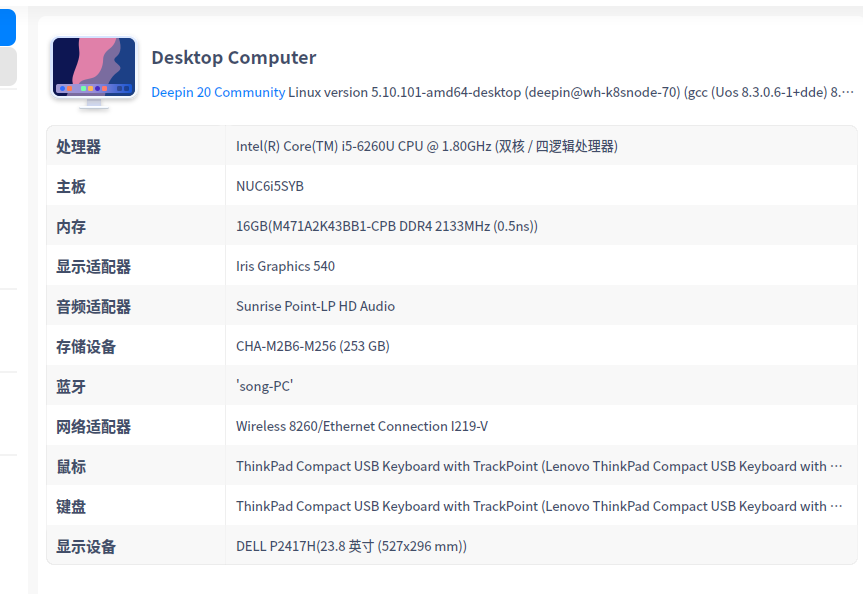The width and height of the screenshot is (863, 594).
Task: Select the DELL P2417H display value
Action: click(x=351, y=546)
